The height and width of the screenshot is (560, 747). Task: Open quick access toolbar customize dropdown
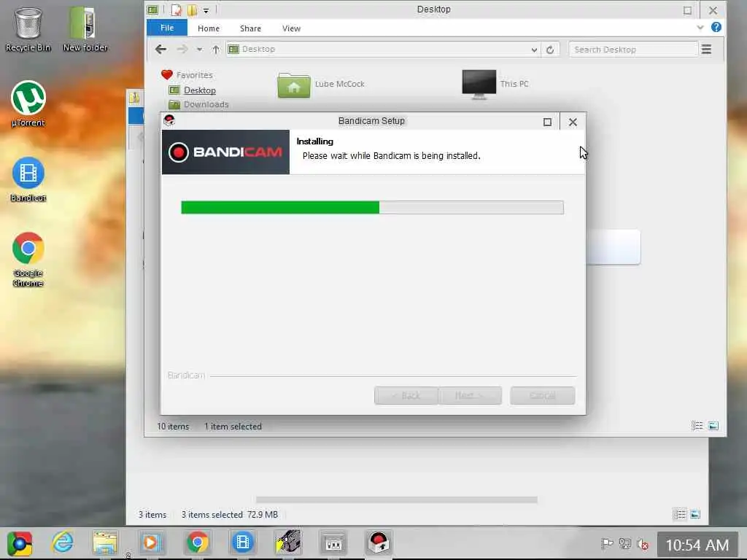tap(206, 10)
